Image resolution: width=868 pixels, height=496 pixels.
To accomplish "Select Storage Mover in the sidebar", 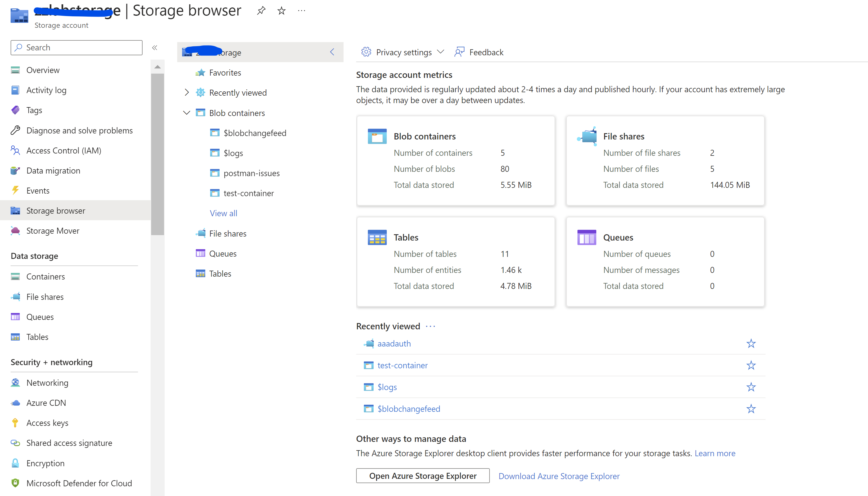I will [x=53, y=230].
